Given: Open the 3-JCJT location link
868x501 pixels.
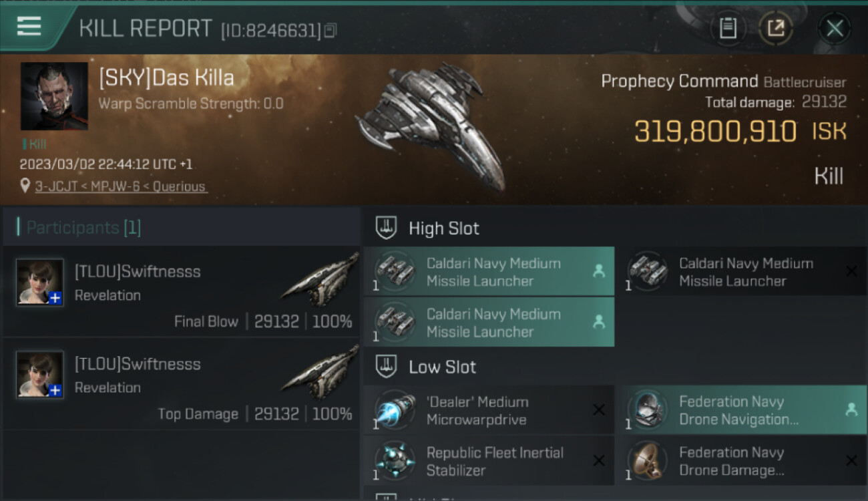Looking at the screenshot, I should click(121, 187).
